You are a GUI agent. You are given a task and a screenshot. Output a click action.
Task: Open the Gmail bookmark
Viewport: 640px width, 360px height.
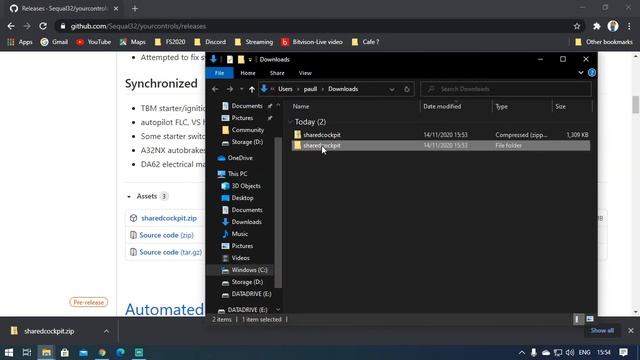tap(54, 42)
